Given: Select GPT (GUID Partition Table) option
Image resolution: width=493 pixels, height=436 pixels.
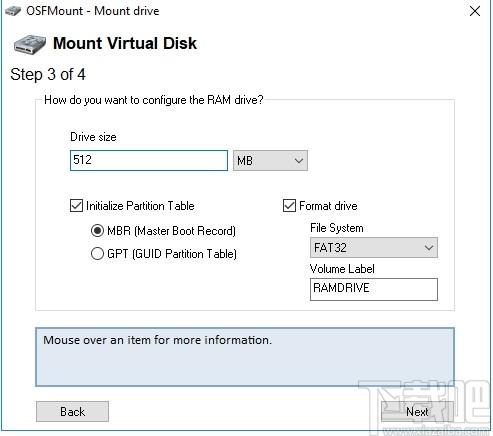Looking at the screenshot, I should (97, 254).
